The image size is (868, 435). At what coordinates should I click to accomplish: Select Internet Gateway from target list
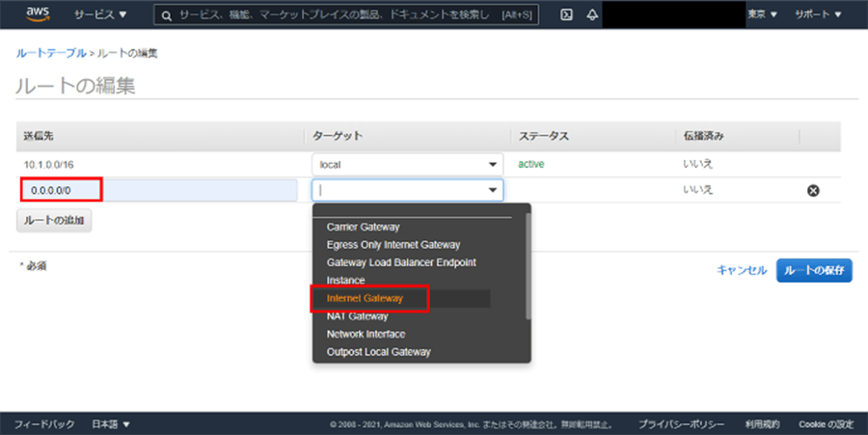[365, 299]
